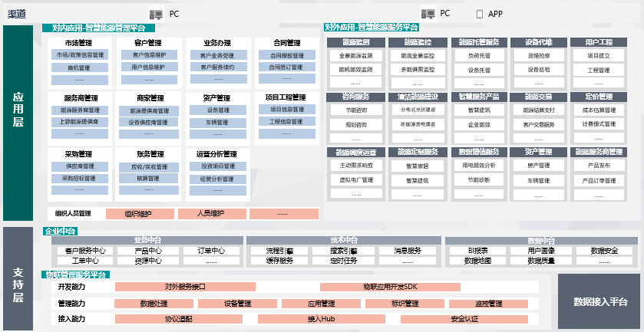Viewport: 644px width, 332px height.
Task: Select the 能源监测 module header
Action: coord(356,42)
